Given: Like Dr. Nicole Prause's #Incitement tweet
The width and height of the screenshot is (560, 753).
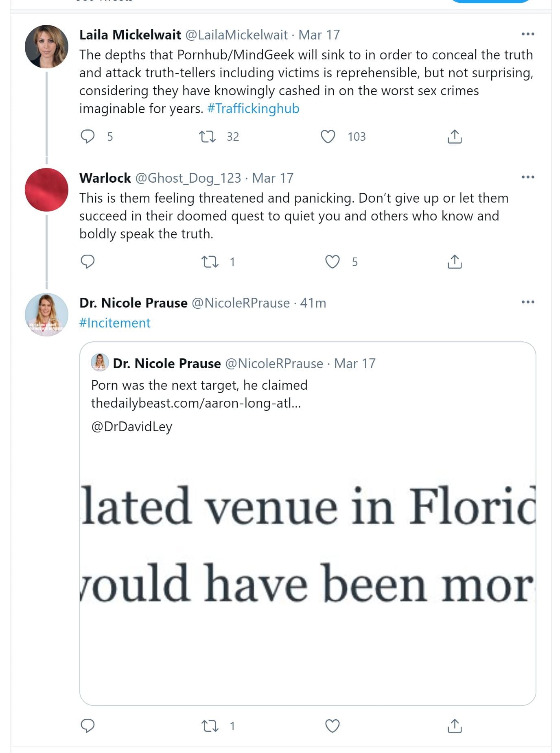Looking at the screenshot, I should 332,726.
